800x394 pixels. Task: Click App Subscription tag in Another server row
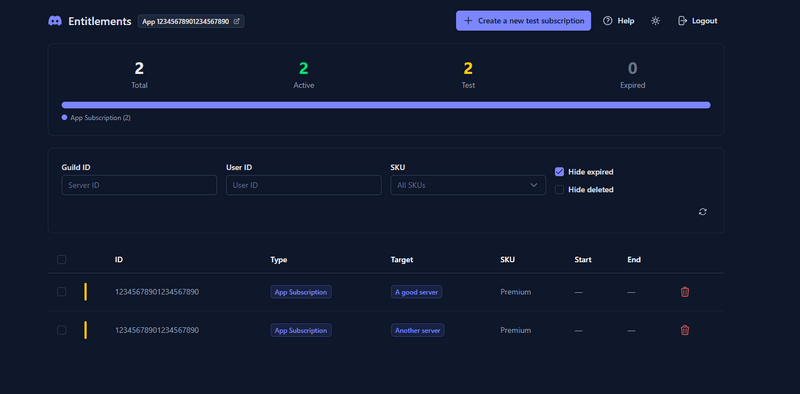pos(301,330)
